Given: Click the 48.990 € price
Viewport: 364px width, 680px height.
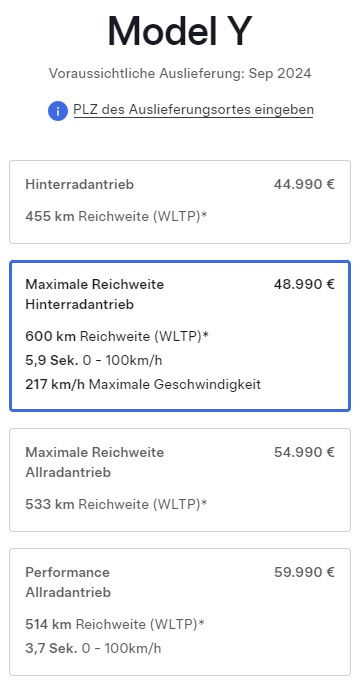Looking at the screenshot, I should [x=304, y=284].
